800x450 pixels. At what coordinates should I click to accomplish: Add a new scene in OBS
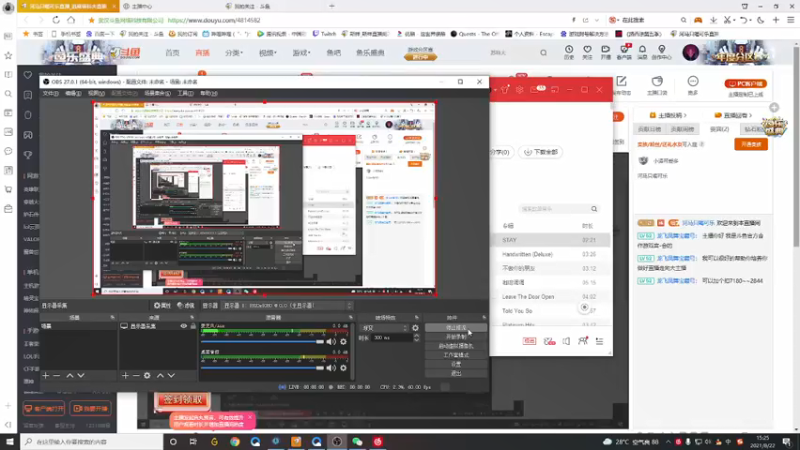pyautogui.click(x=45, y=376)
